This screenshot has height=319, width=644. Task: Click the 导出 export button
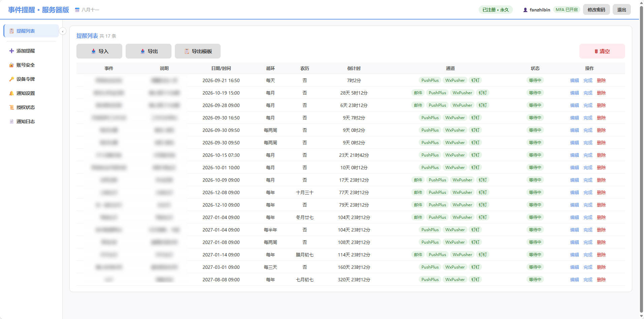point(149,51)
